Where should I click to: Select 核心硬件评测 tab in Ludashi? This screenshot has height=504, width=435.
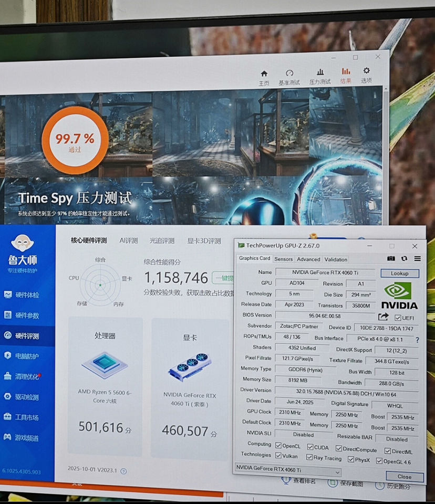click(x=89, y=240)
